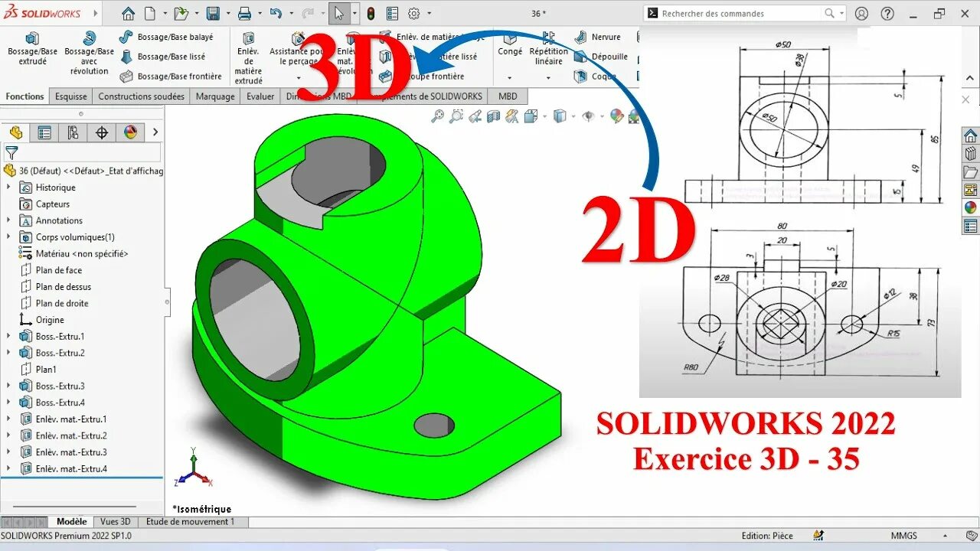
Task: Click the Zoom au mieux icon
Action: 438,116
